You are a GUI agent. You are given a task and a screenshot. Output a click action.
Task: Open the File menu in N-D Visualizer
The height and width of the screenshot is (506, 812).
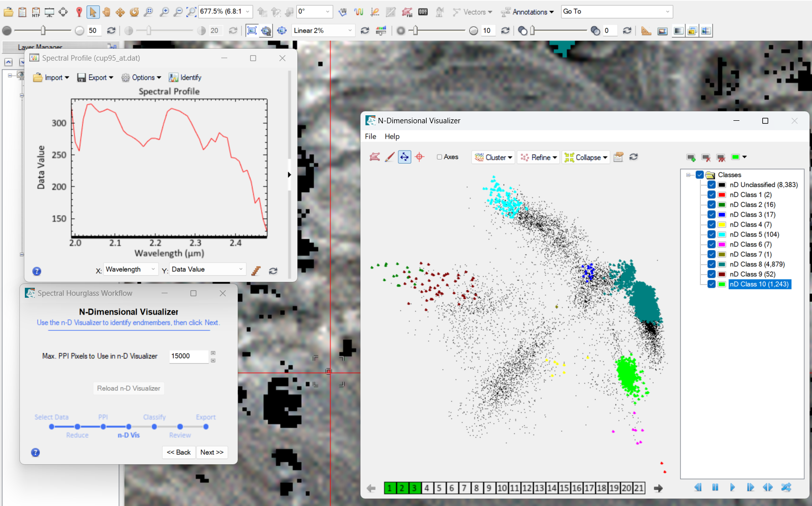tap(370, 136)
